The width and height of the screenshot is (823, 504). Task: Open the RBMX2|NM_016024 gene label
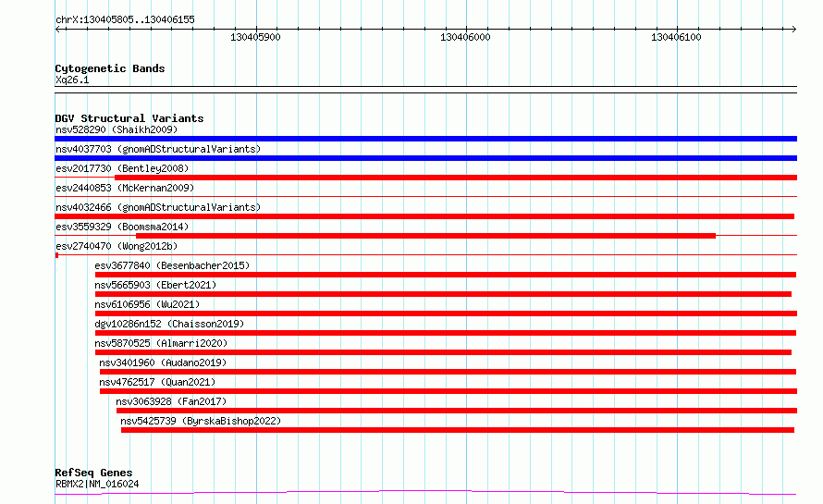[x=97, y=484]
